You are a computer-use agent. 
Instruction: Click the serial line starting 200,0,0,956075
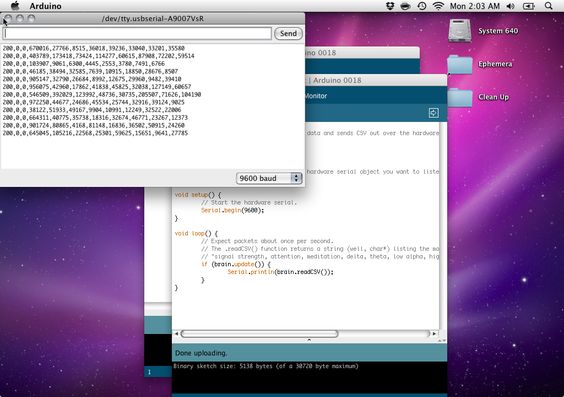[x=97, y=87]
